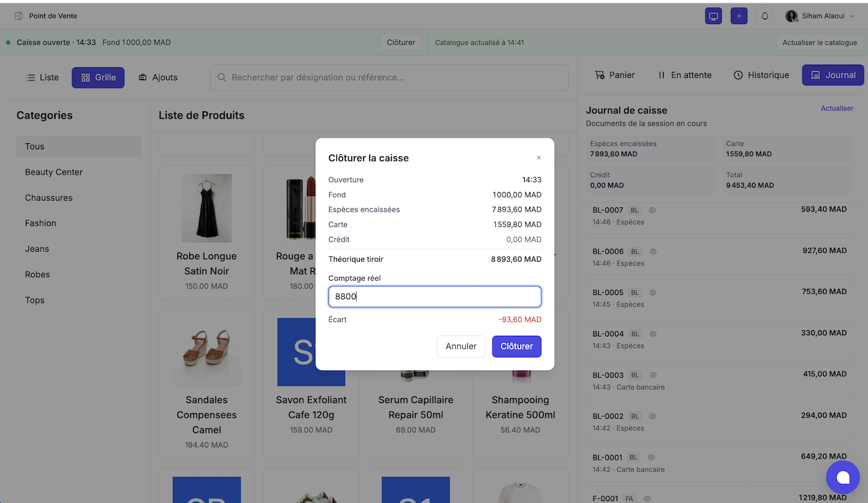Open the En attente tab
Viewport: 868px width, 503px height.
pyautogui.click(x=685, y=75)
